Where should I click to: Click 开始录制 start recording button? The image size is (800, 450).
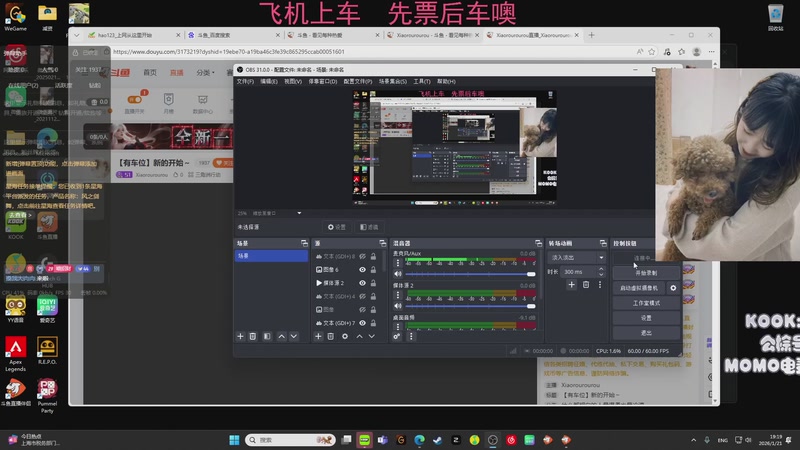click(646, 273)
